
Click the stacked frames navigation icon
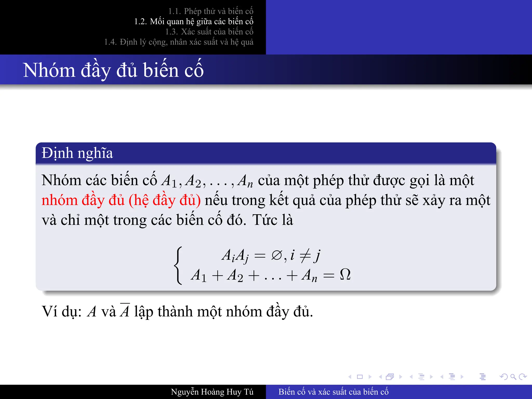pyautogui.click(x=390, y=377)
